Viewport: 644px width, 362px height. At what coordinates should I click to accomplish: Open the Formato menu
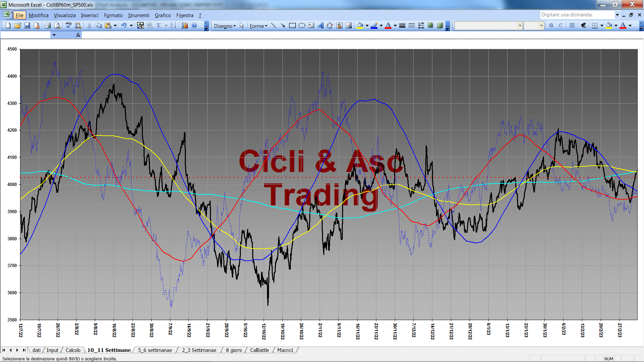tap(113, 15)
